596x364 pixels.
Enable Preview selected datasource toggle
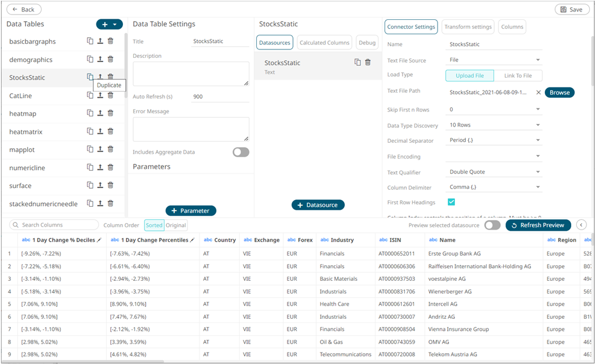492,225
